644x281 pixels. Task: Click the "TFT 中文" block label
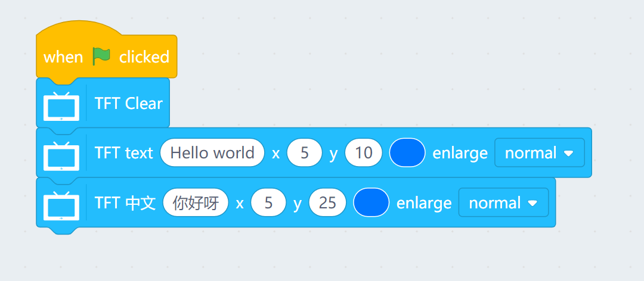125,203
